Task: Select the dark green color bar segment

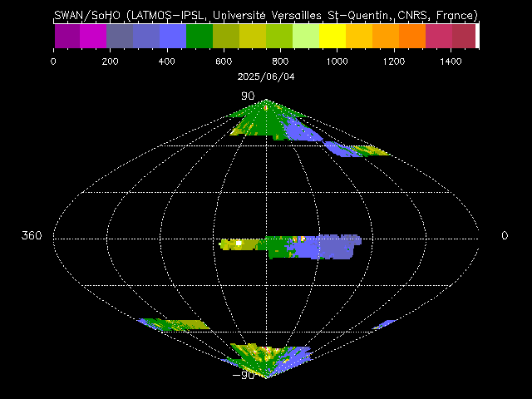Action: coord(199,36)
